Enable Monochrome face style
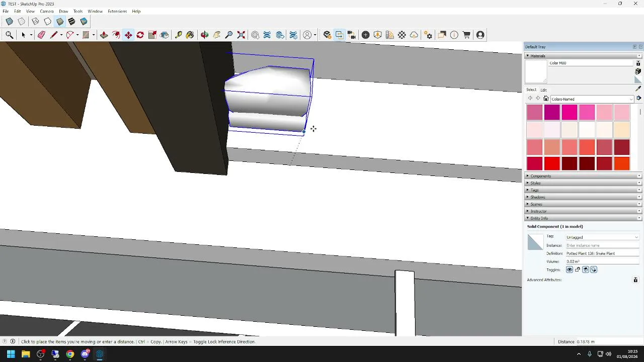The width and height of the screenshot is (644, 362). coord(84,22)
